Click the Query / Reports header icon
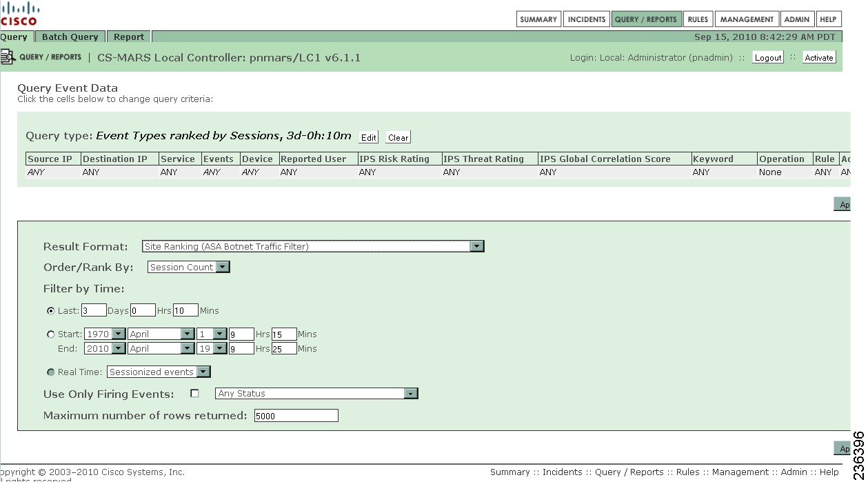The width and height of the screenshot is (868, 482). (x=8, y=57)
